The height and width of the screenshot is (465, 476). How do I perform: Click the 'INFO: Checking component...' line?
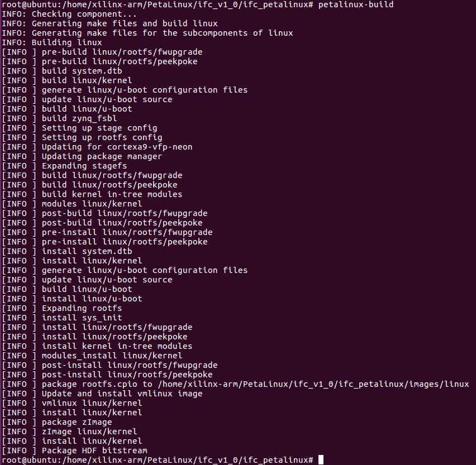click(x=69, y=15)
